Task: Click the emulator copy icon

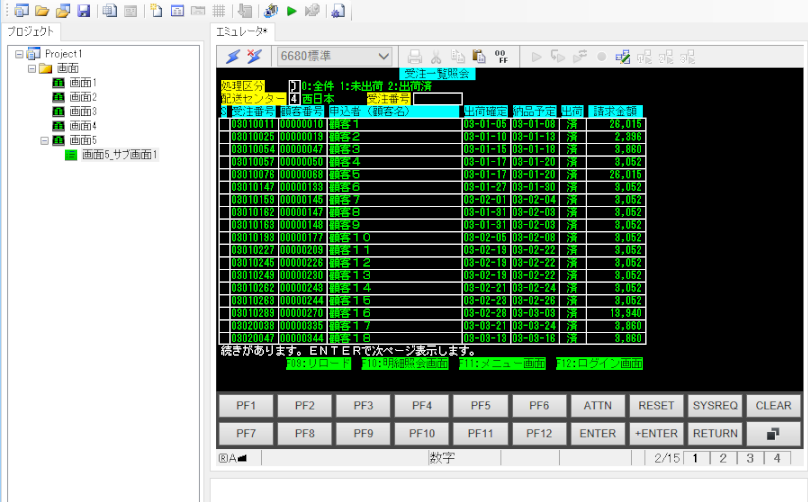Action: 458,56
